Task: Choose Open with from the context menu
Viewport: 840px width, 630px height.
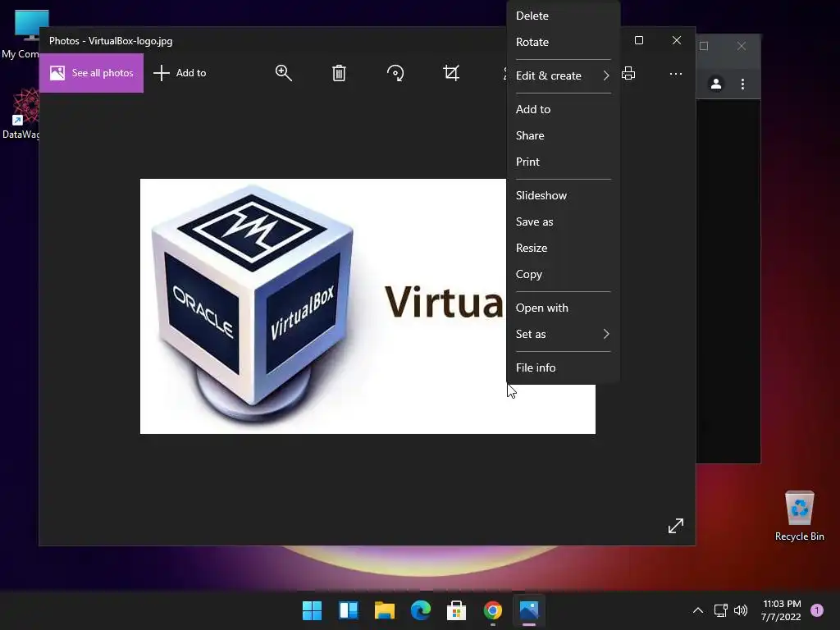Action: click(x=563, y=308)
